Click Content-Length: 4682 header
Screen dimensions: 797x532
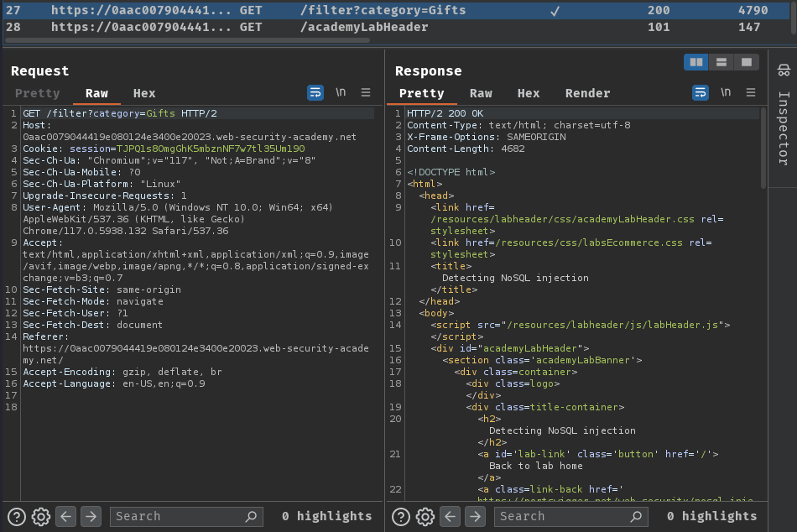(x=466, y=149)
